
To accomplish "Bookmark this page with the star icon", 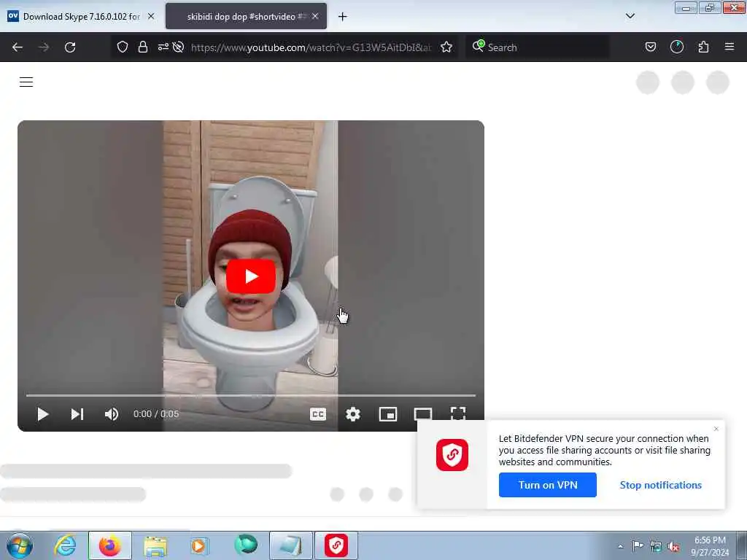I will [446, 47].
